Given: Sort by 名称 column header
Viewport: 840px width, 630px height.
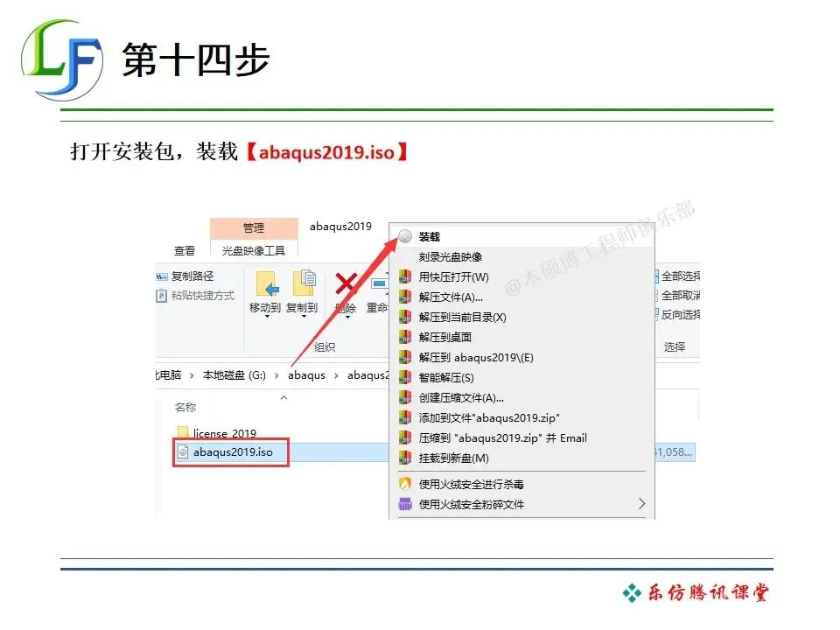Looking at the screenshot, I should [x=185, y=407].
